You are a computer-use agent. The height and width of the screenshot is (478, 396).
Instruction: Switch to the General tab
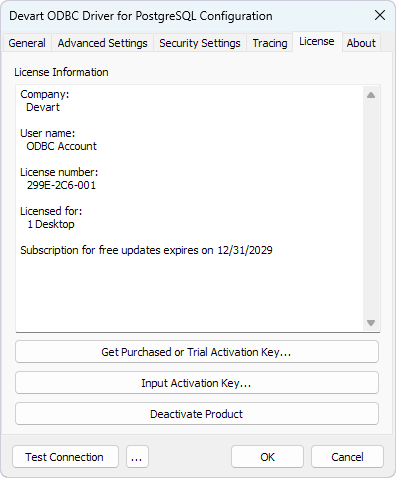tap(27, 43)
